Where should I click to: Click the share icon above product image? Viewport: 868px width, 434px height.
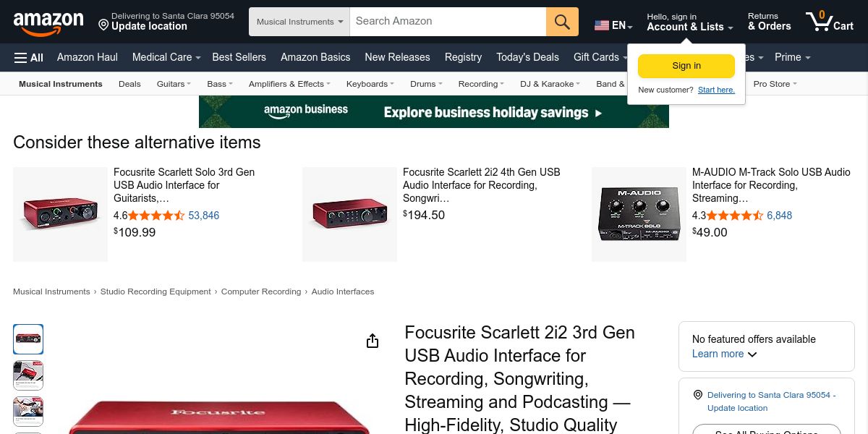tap(373, 341)
